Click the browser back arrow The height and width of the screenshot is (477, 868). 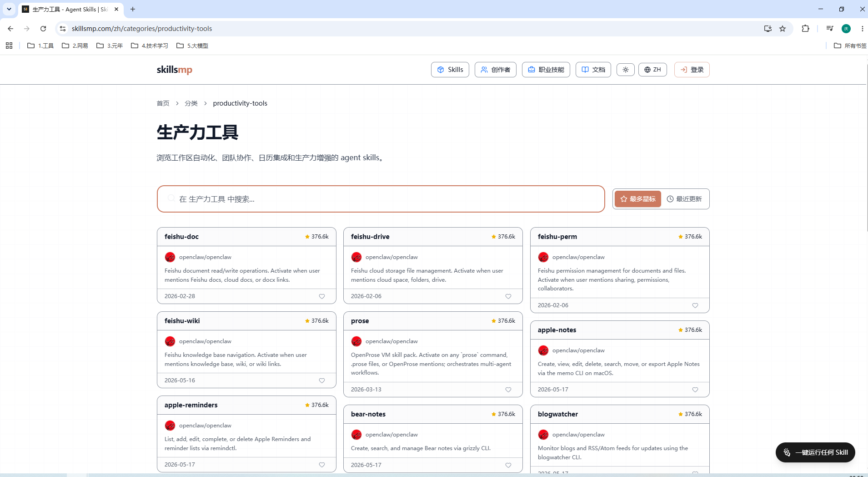(x=10, y=29)
